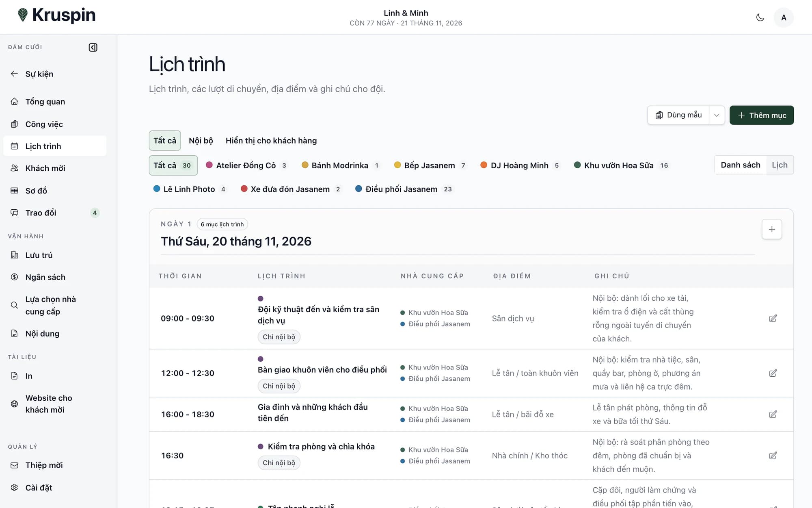This screenshot has height=508, width=812.
Task: Toggle dark mode with the moon icon
Action: (760, 17)
